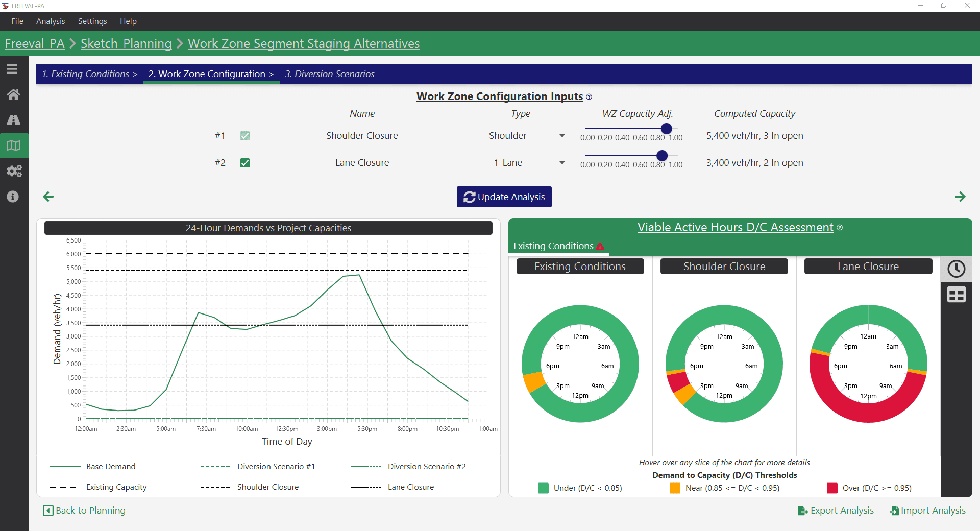980x531 pixels.
Task: Click the Shoulder Closure capacity slider handle
Action: [666, 129]
